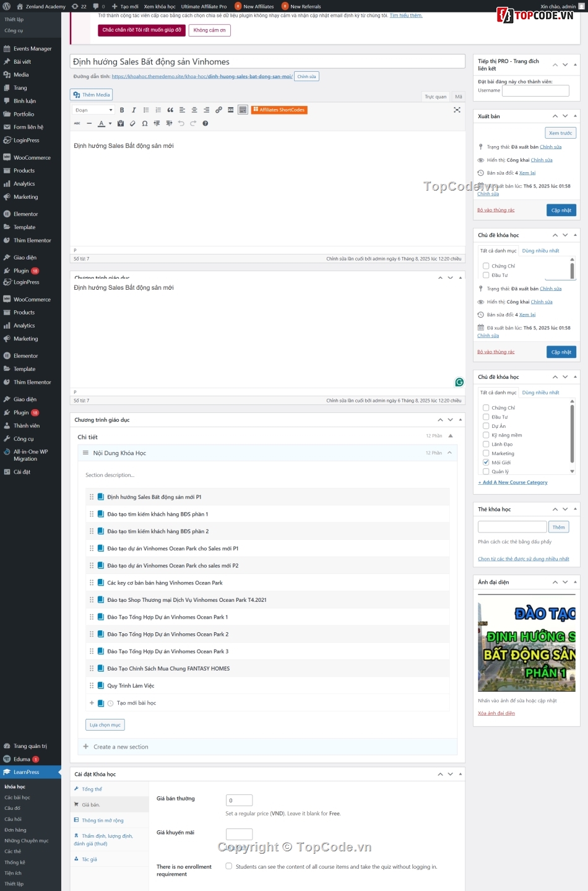Click the editor keyboard shortcuts help icon
The image size is (588, 891).
pyautogui.click(x=205, y=123)
